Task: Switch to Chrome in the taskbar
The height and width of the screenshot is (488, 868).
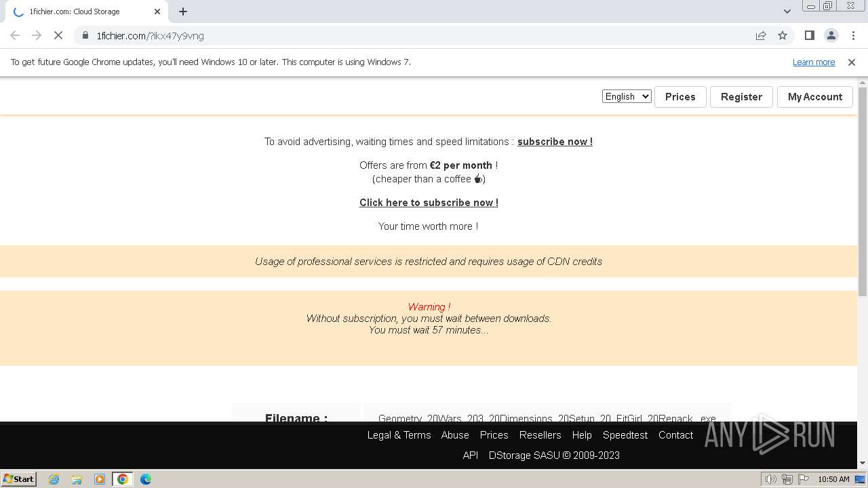Action: 123,479
